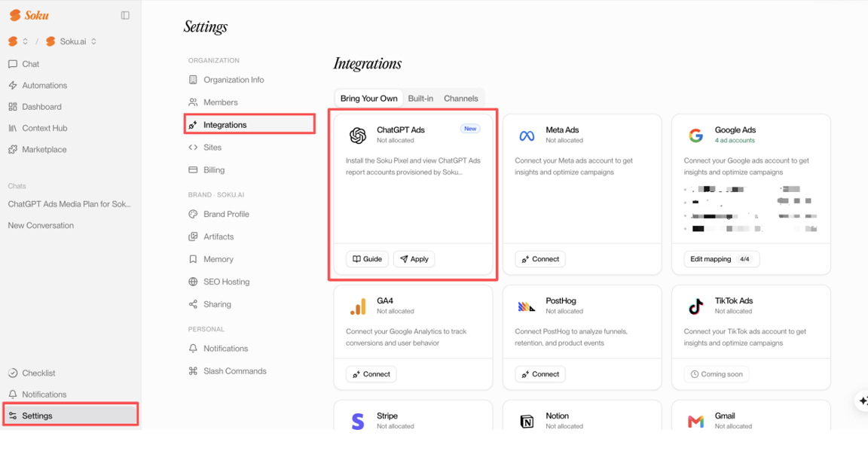Expand the Soku.ai brand switcher chevrons
This screenshot has width=868, height=454.
[93, 41]
